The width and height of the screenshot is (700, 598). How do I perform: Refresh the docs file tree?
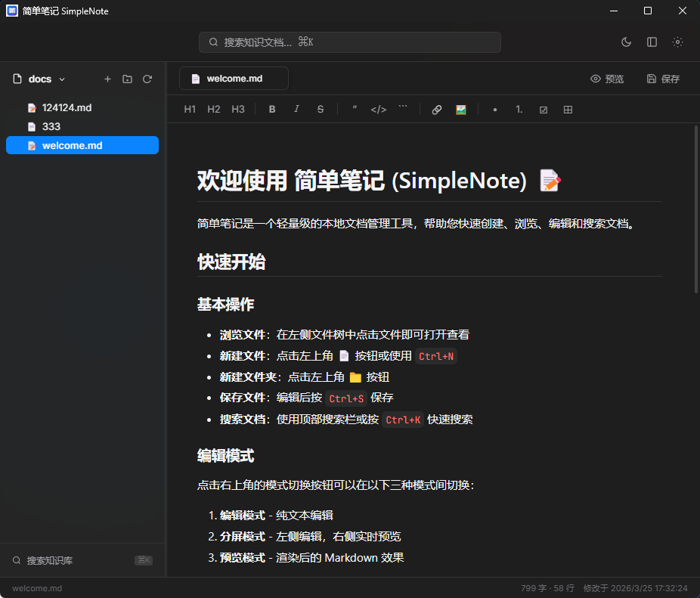pyautogui.click(x=147, y=79)
